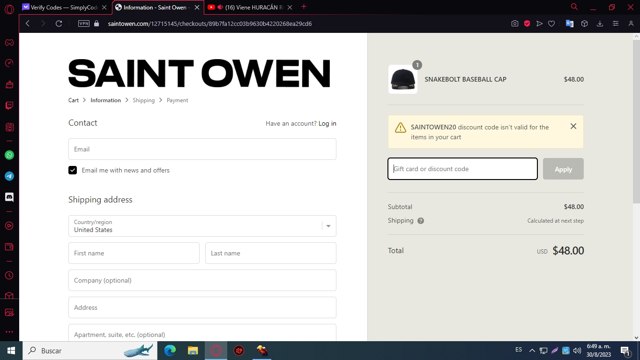Click the Shipping help question icon

pos(420,221)
